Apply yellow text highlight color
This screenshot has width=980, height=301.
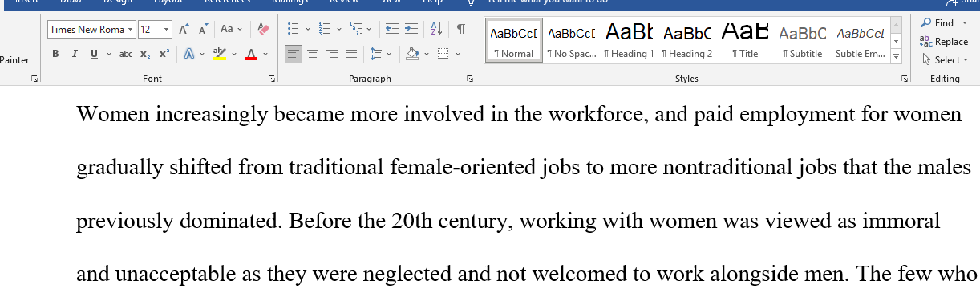click(220, 55)
